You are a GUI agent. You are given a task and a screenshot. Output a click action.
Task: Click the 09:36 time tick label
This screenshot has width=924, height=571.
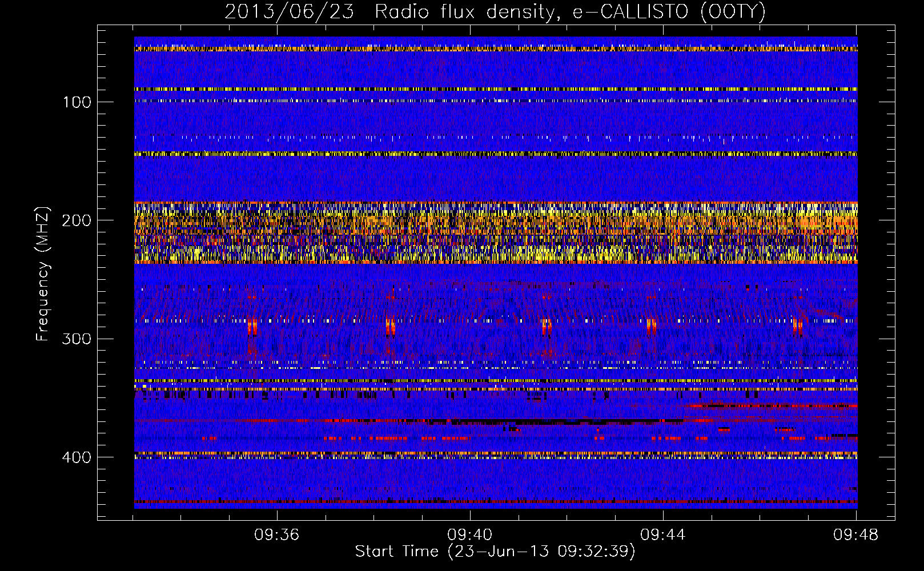coord(277,535)
